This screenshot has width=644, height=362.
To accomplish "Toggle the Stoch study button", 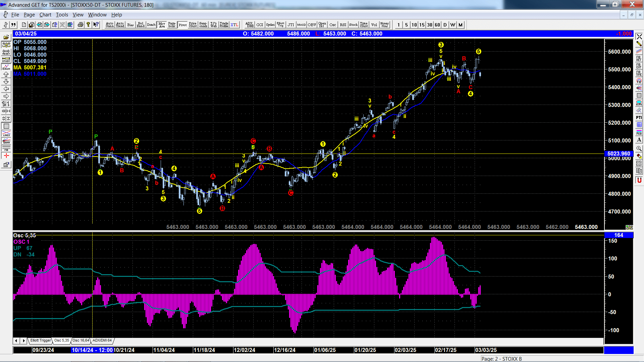I will (354, 25).
